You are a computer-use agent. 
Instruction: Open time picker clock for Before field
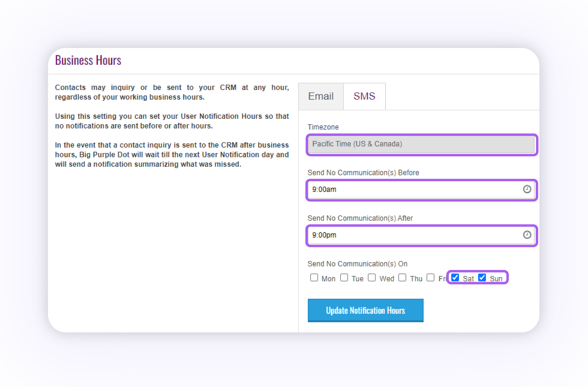point(527,189)
